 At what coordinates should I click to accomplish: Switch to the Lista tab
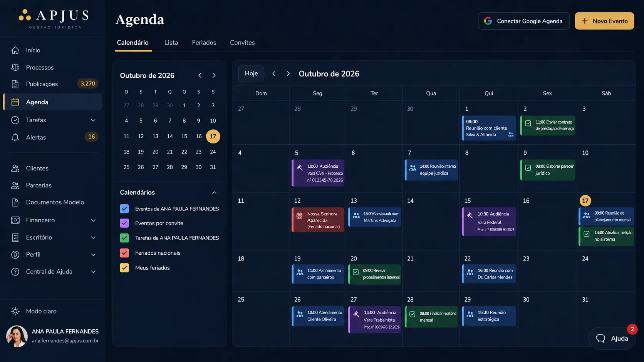(x=171, y=43)
